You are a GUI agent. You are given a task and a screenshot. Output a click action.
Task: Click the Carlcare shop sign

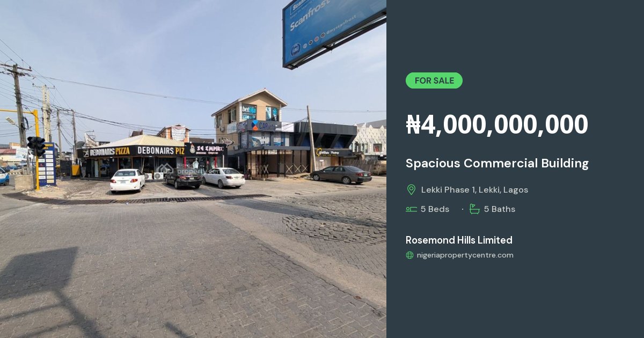coord(264,126)
